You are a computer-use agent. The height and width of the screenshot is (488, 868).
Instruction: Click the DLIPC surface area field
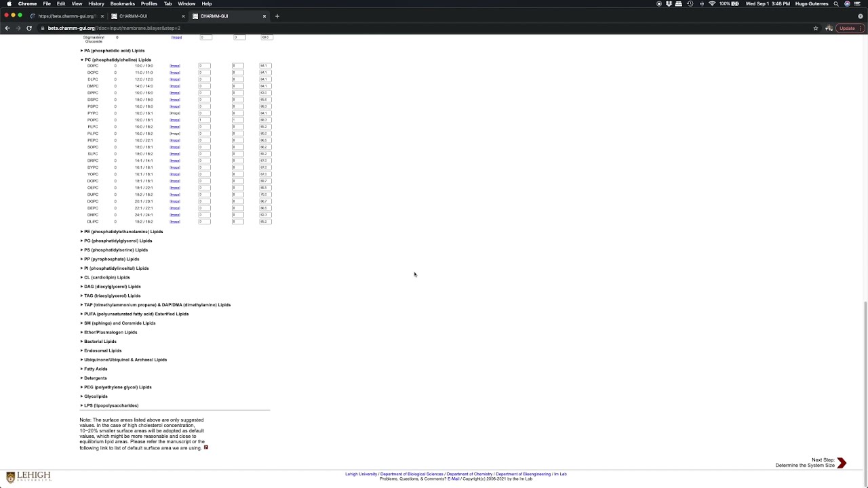[265, 222]
